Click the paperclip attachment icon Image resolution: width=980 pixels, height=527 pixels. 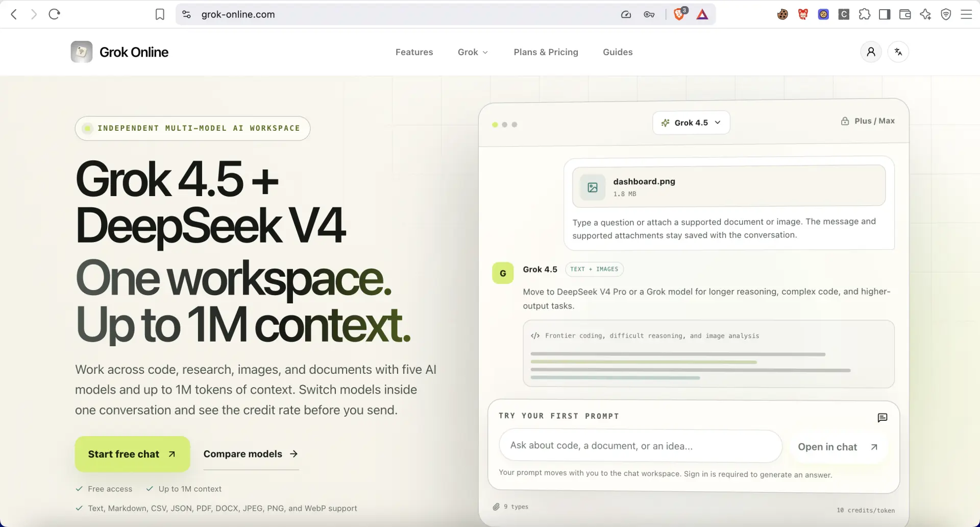click(x=496, y=507)
